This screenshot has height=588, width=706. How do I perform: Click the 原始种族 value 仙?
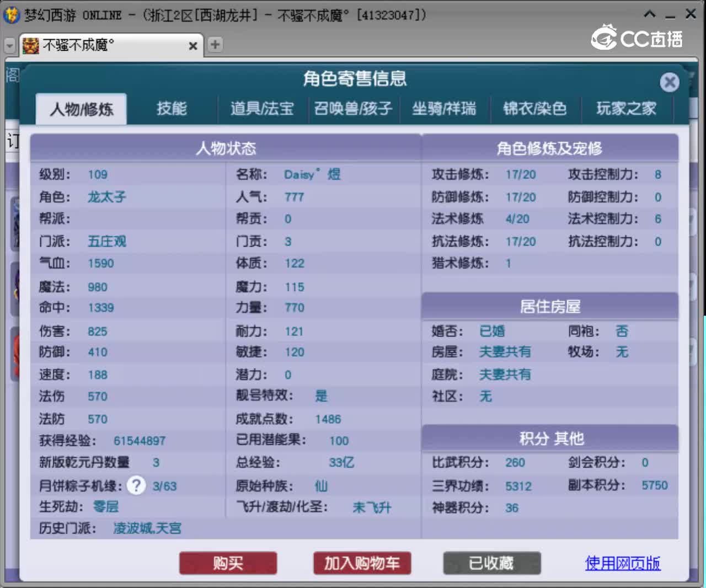coord(321,486)
